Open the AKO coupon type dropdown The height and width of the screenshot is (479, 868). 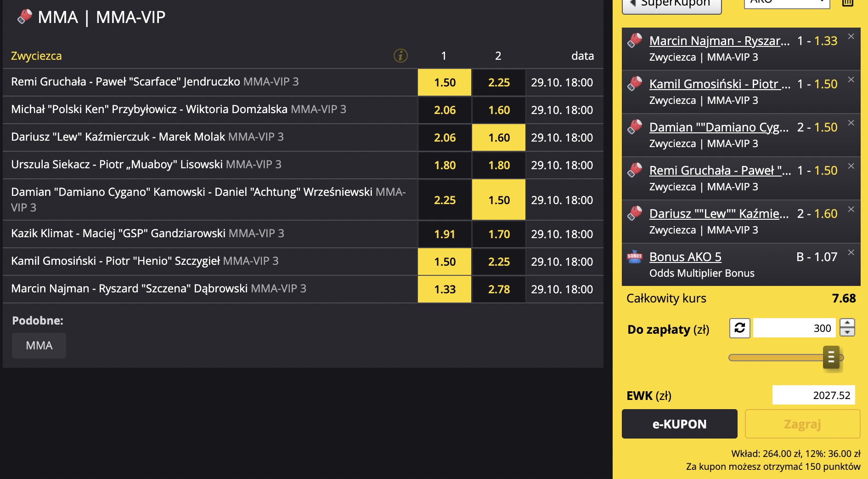coord(787,2)
